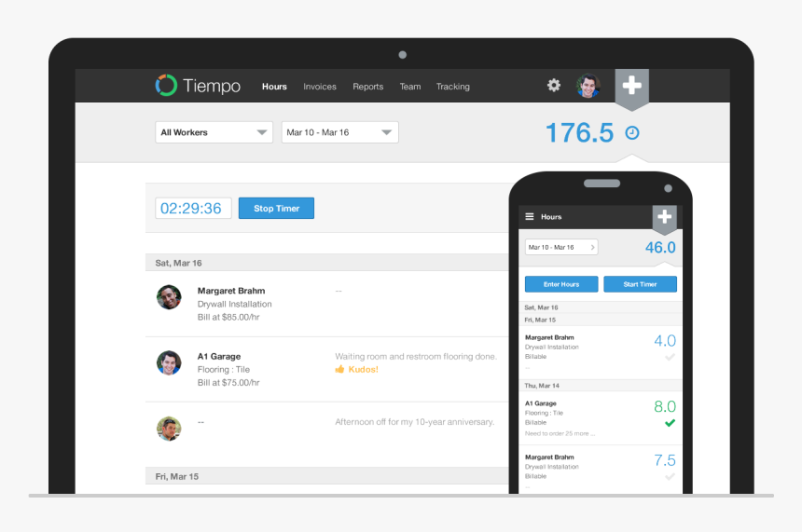The width and height of the screenshot is (802, 532).
Task: Click the Margaret Brahm name on laptop
Action: click(x=231, y=291)
